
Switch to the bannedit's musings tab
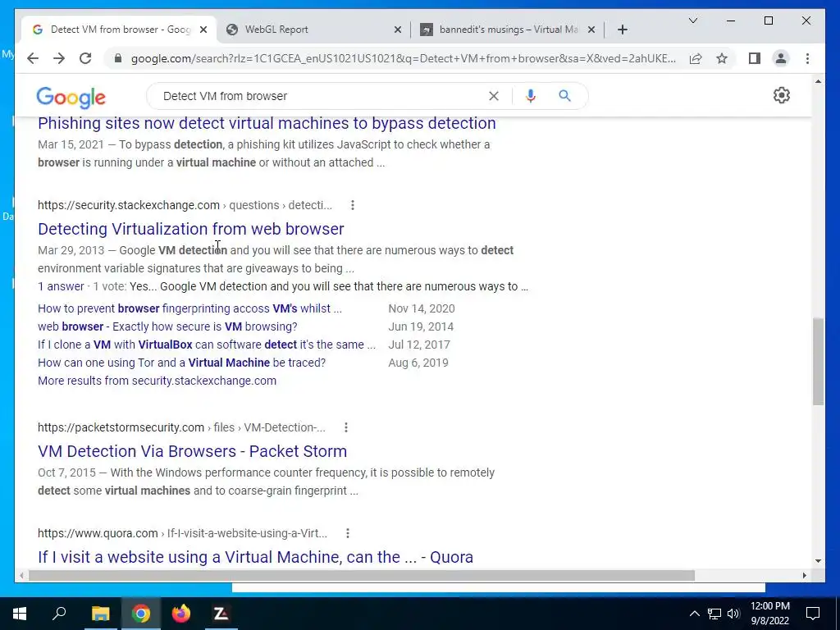(508, 30)
